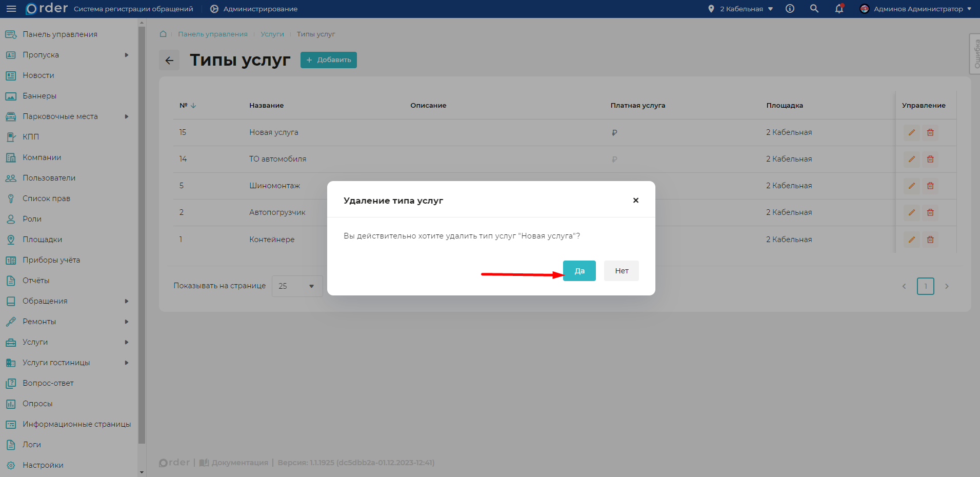Cancel deletion with the Нет button
The image size is (980, 477).
pyautogui.click(x=621, y=271)
